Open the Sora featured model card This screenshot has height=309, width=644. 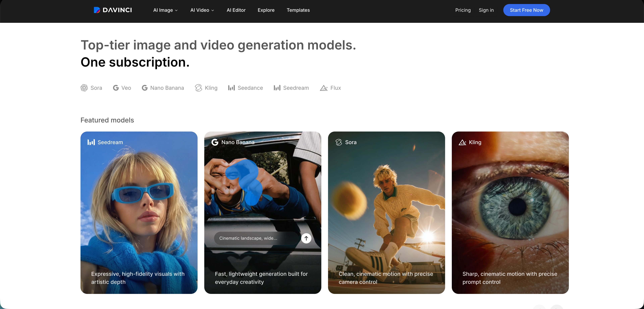387,213
